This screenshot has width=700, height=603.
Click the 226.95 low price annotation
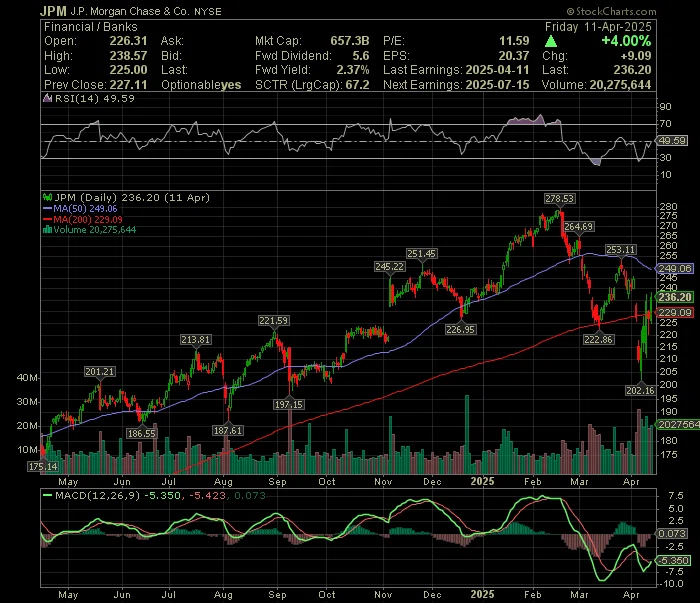point(460,330)
